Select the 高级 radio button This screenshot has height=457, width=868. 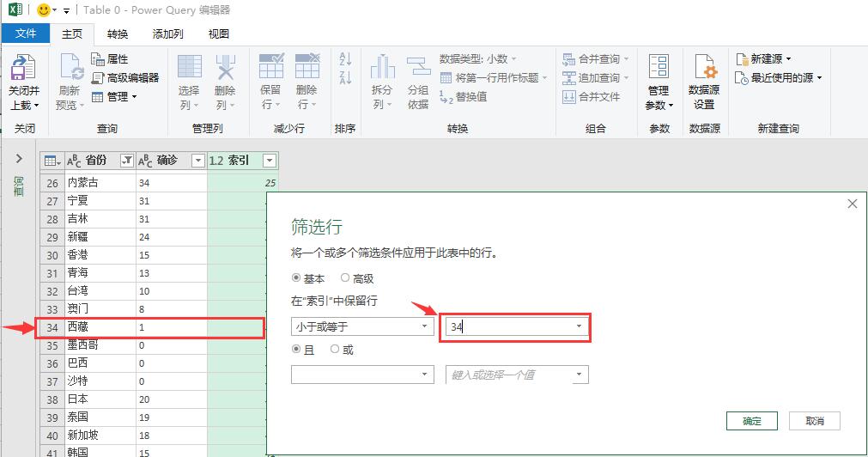(345, 278)
